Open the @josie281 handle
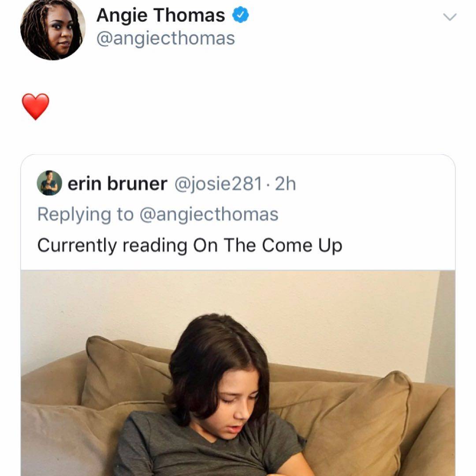Screen dimensions: 476x476 [x=218, y=184]
